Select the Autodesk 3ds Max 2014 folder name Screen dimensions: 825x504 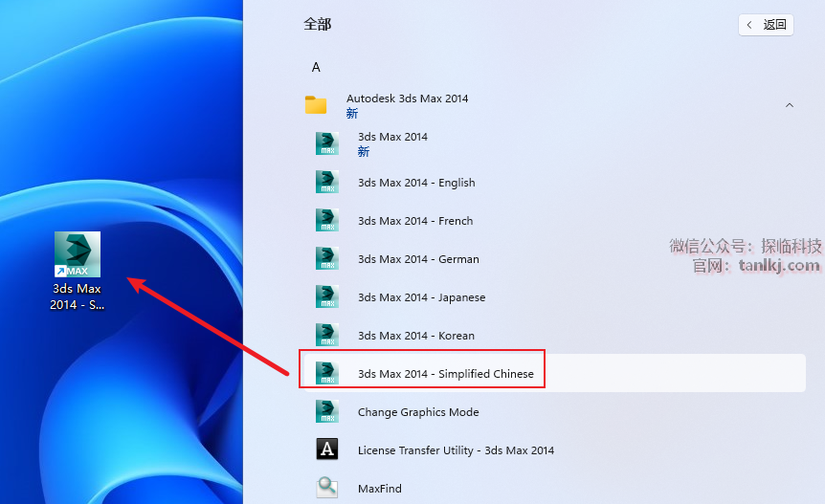tap(408, 99)
